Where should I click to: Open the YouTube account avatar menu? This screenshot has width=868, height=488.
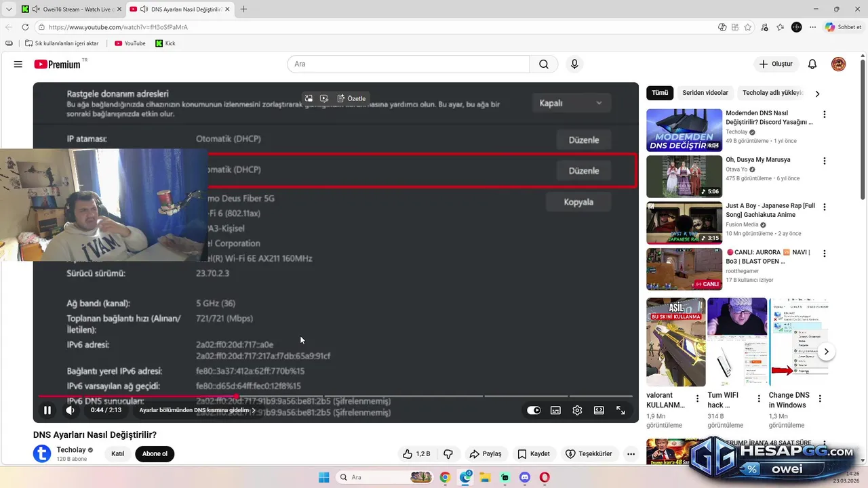point(838,64)
